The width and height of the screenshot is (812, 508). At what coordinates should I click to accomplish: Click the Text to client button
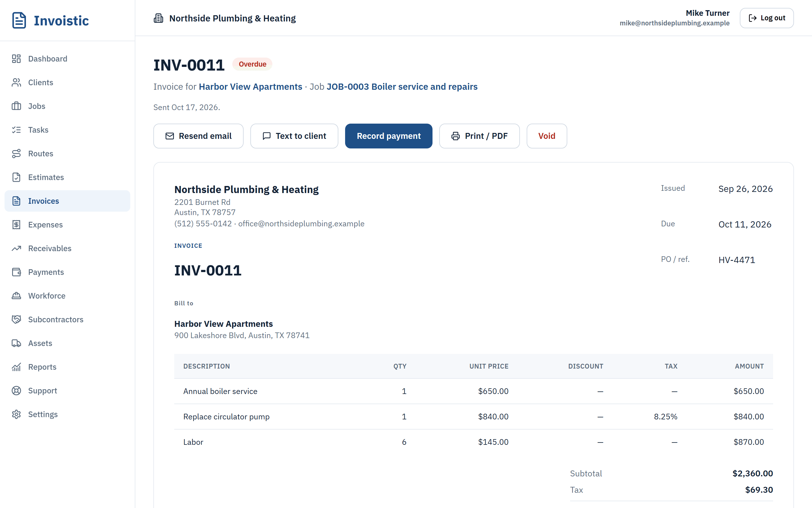click(x=294, y=136)
